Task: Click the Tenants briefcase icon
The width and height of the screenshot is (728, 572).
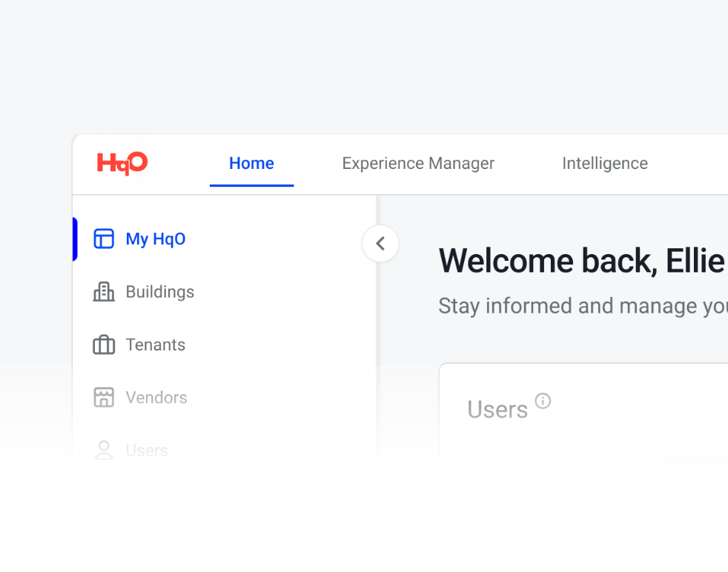Action: tap(104, 345)
